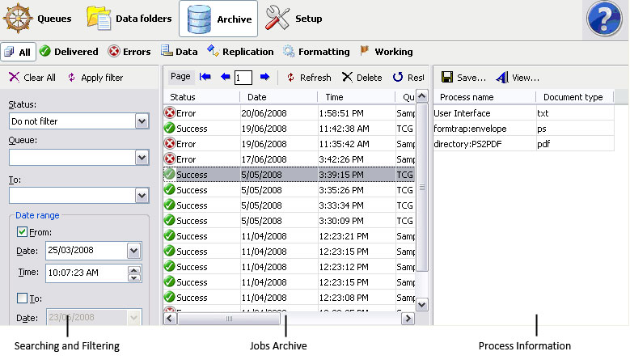Image resolution: width=630 pixels, height=364 pixels.
Task: Open the Status filter dropdown
Action: coord(142,121)
